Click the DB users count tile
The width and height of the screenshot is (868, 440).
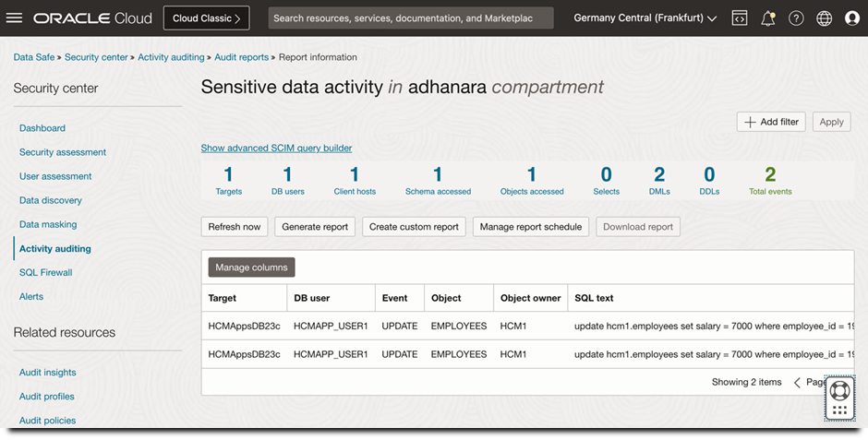pos(288,182)
